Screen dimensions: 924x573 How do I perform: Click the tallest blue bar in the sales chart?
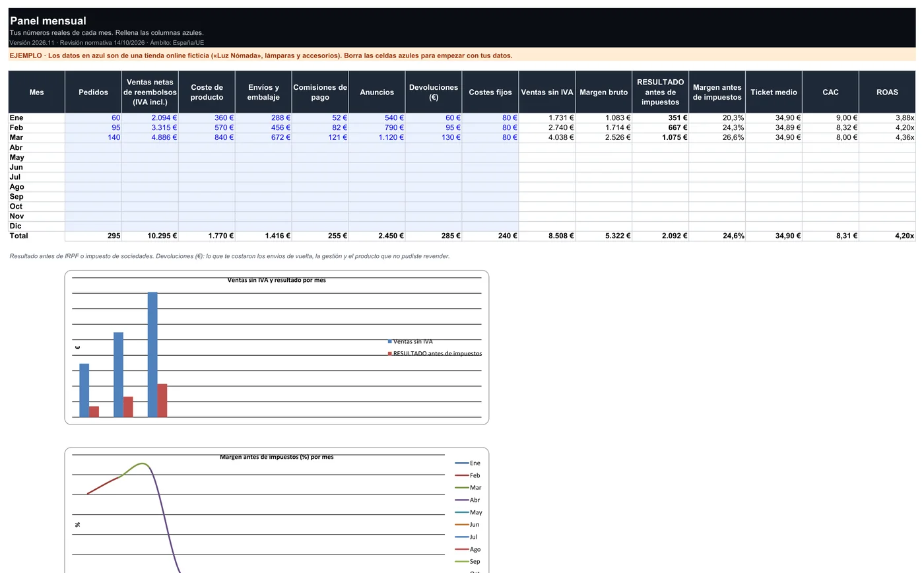(152, 354)
